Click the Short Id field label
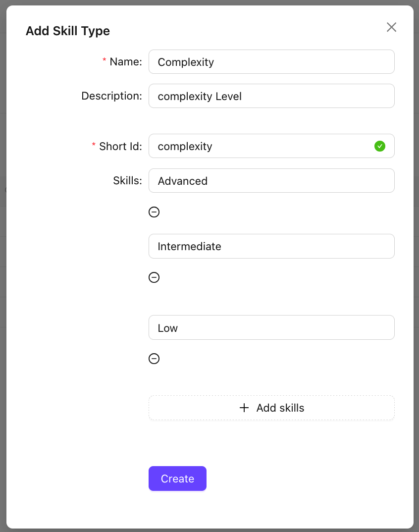The image size is (419, 532). click(x=120, y=146)
